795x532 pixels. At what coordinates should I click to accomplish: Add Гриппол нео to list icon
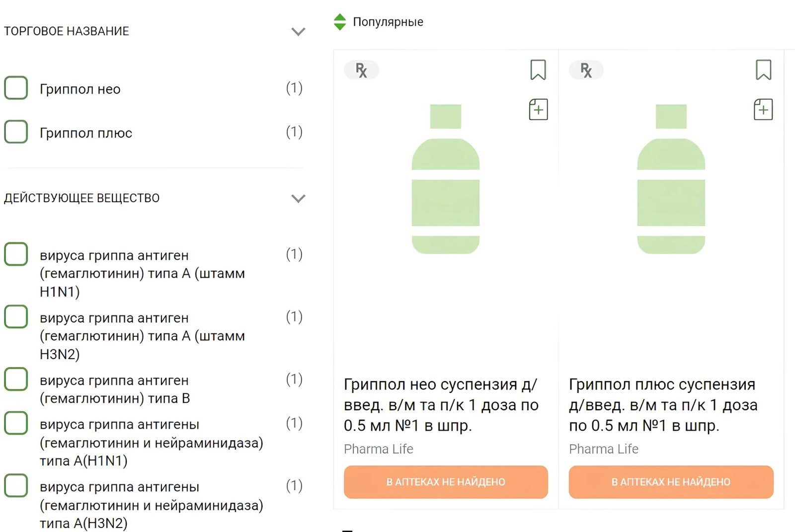[x=538, y=109]
